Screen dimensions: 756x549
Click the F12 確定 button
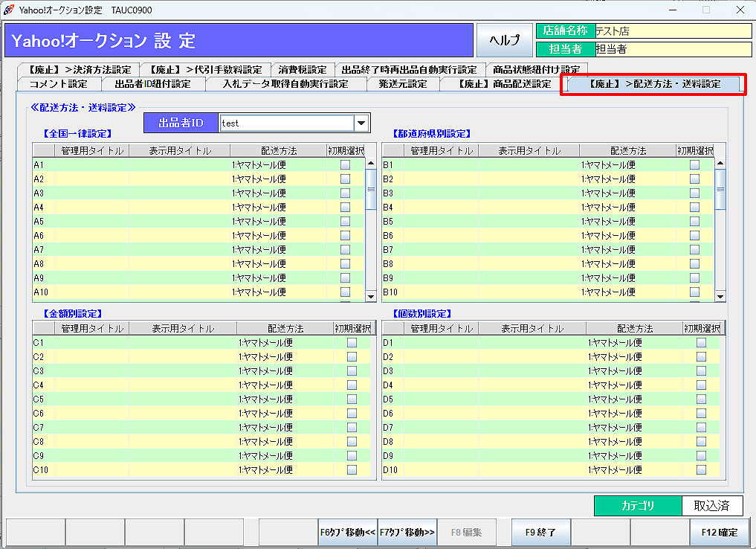tap(719, 532)
